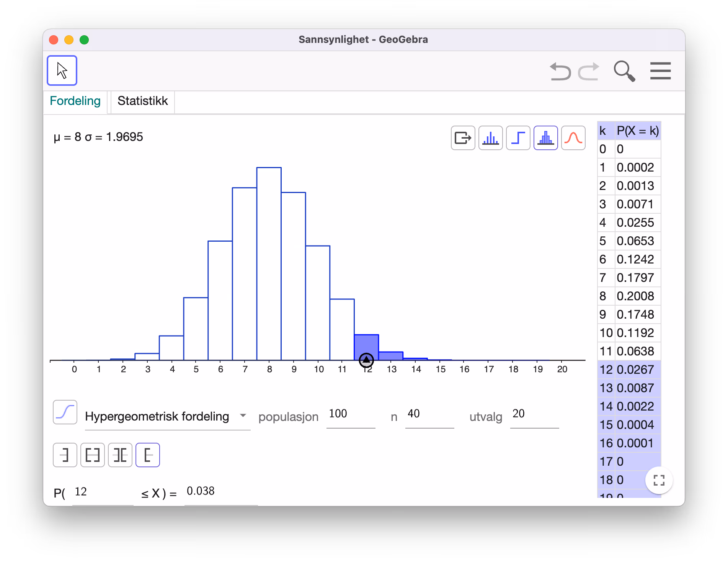Select table row for k = 16
The image size is (728, 563).
(629, 443)
